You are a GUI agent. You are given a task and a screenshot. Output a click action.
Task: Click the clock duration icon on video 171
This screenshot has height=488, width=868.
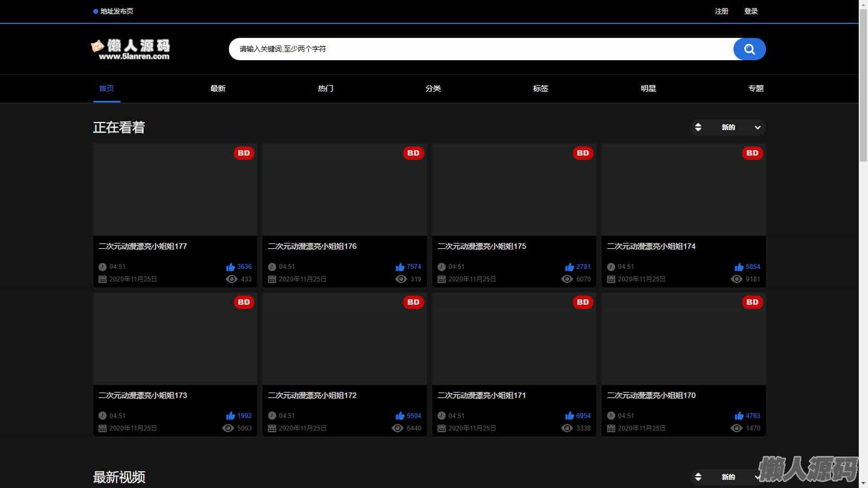pos(442,416)
